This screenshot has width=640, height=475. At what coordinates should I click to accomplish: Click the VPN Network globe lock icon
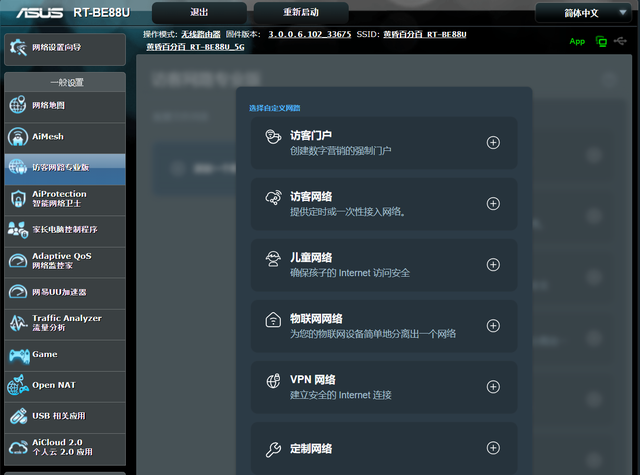point(273,381)
